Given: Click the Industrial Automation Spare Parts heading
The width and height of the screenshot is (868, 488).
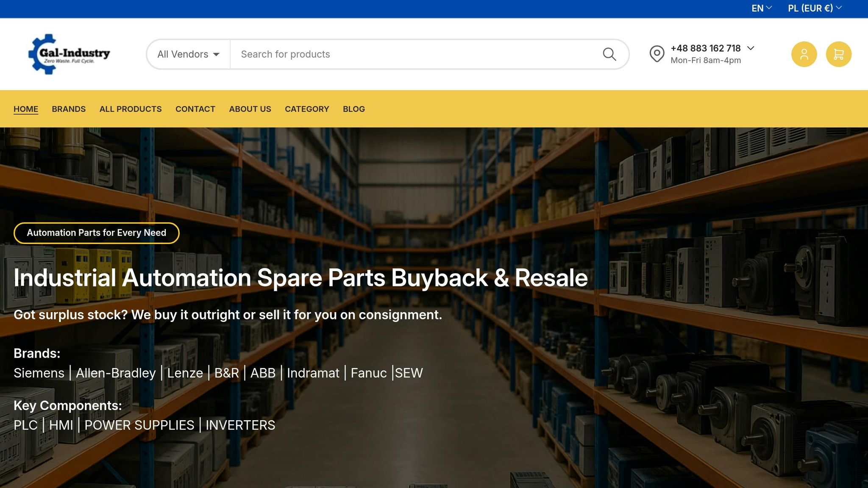Looking at the screenshot, I should coord(300,278).
